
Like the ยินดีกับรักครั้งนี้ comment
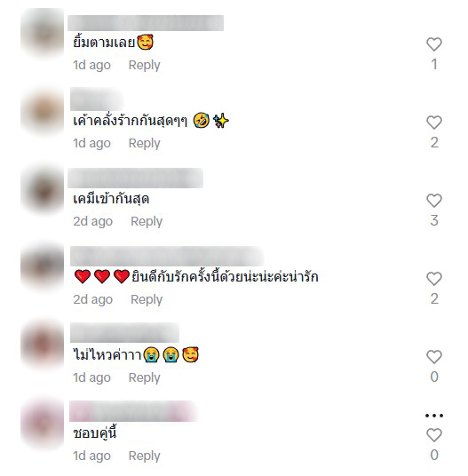point(434,279)
